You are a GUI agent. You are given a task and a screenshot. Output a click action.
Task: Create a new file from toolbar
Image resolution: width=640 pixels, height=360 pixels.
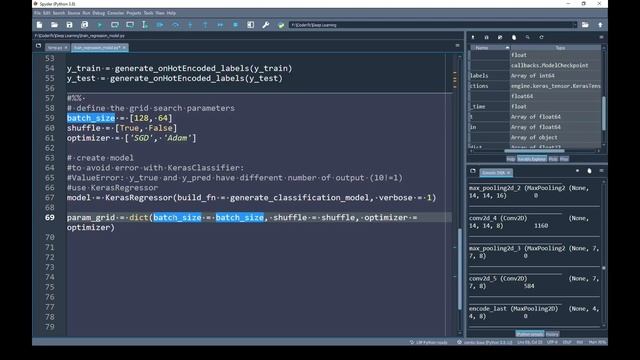(39, 25)
